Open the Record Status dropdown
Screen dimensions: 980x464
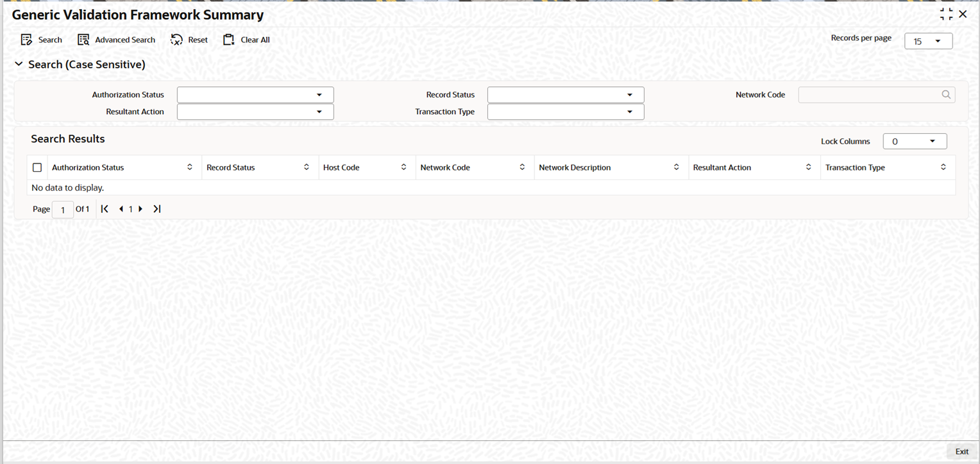[x=566, y=95]
